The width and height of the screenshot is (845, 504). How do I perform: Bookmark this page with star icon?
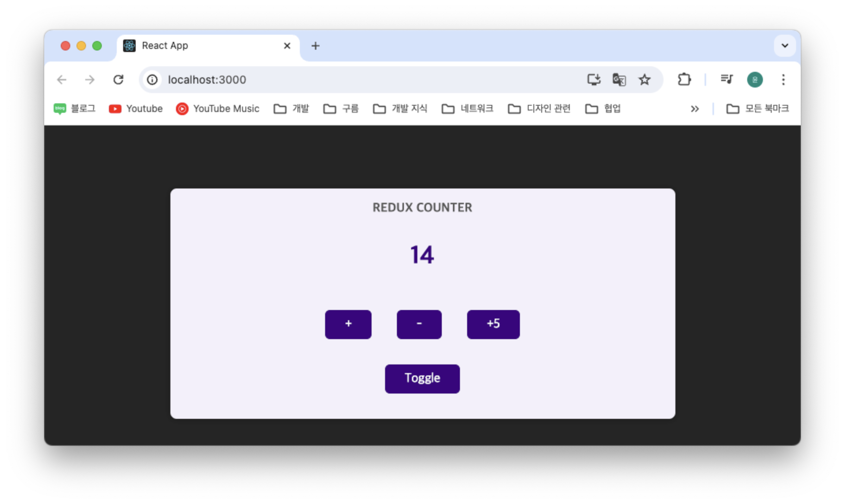(x=645, y=80)
